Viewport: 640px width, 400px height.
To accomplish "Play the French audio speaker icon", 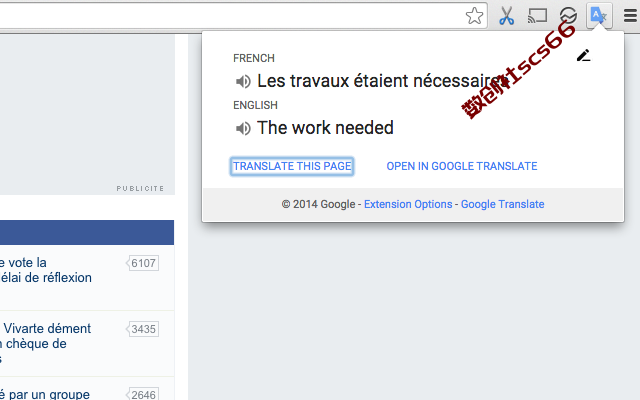I will (x=243, y=82).
